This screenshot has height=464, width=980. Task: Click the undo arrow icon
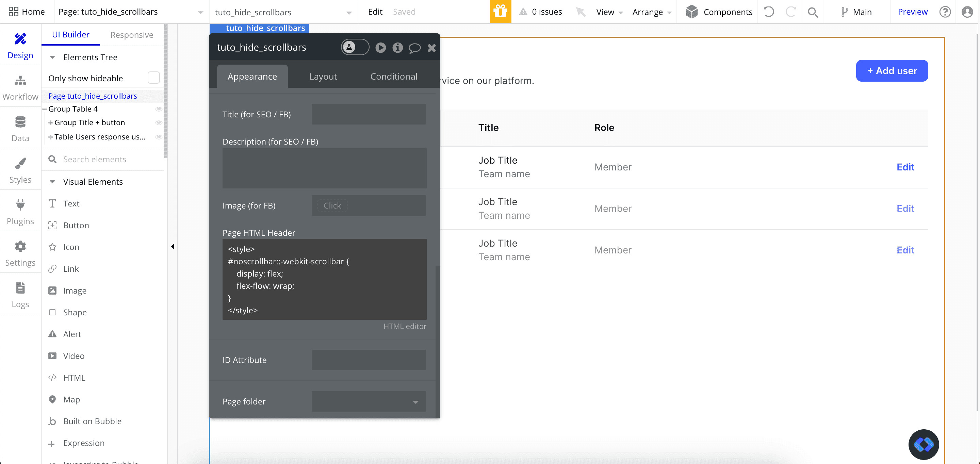coord(769,12)
